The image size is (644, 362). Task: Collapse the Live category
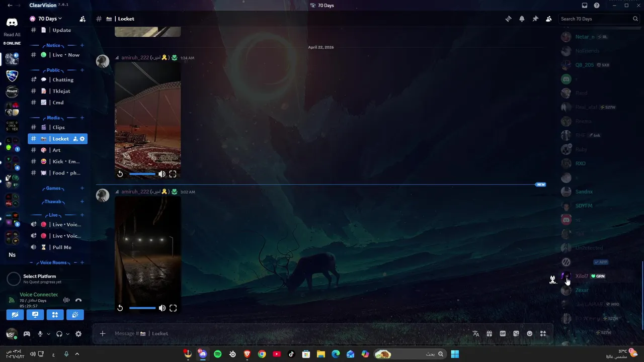click(53, 215)
